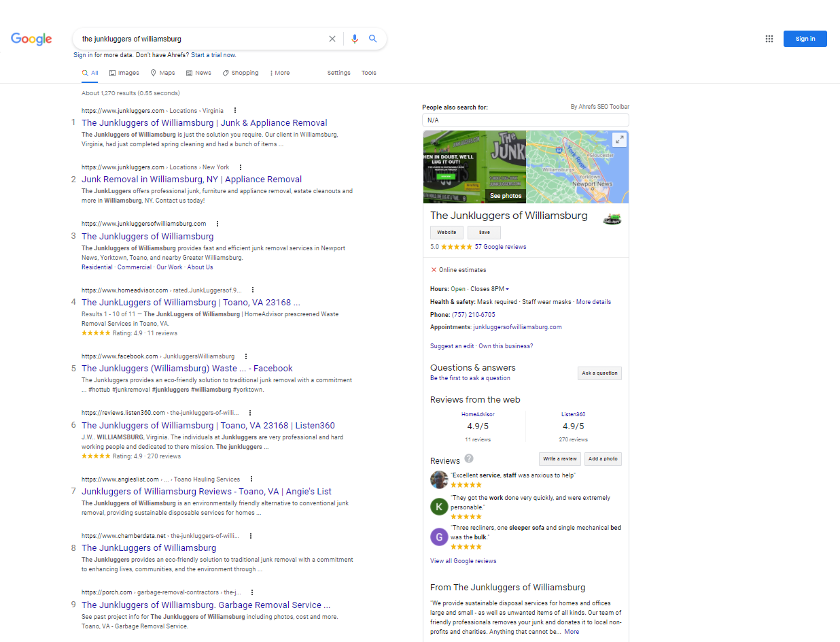Open the More search categories dropdown

click(x=279, y=73)
